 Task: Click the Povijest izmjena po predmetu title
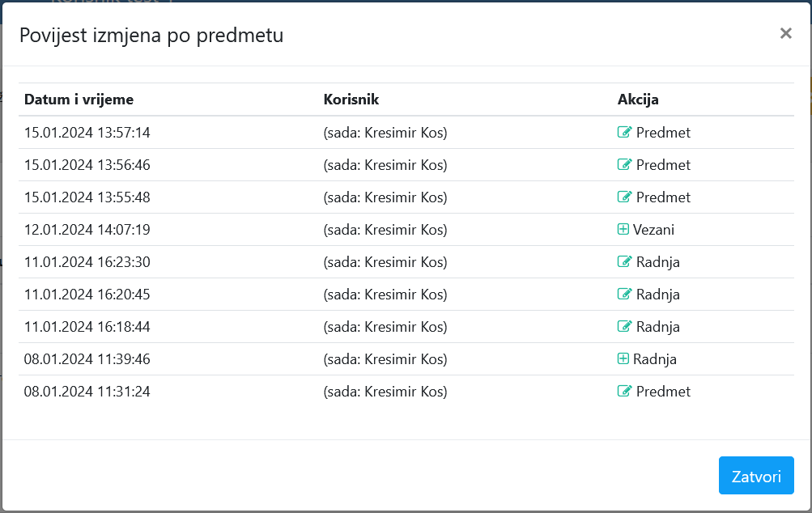[x=151, y=35]
